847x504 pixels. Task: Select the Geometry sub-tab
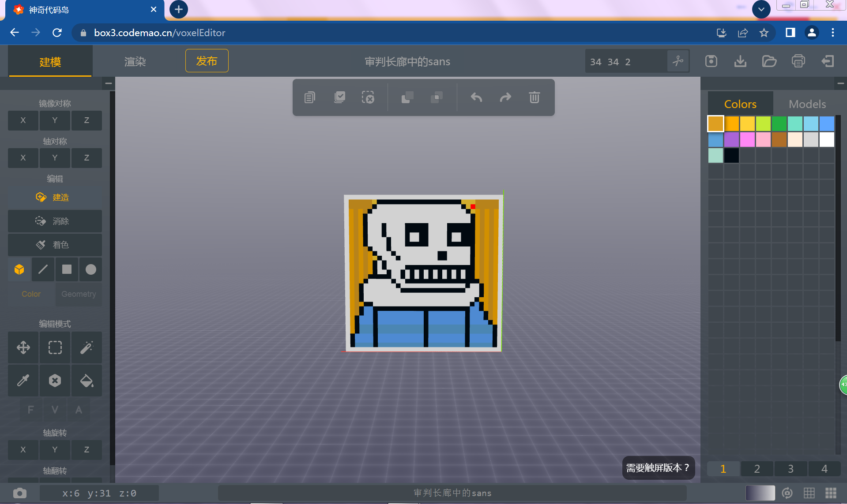point(79,294)
